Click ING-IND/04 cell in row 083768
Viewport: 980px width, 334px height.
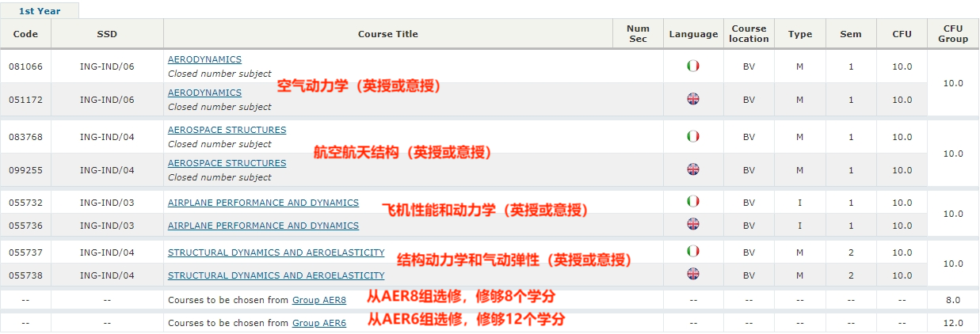coord(107,137)
